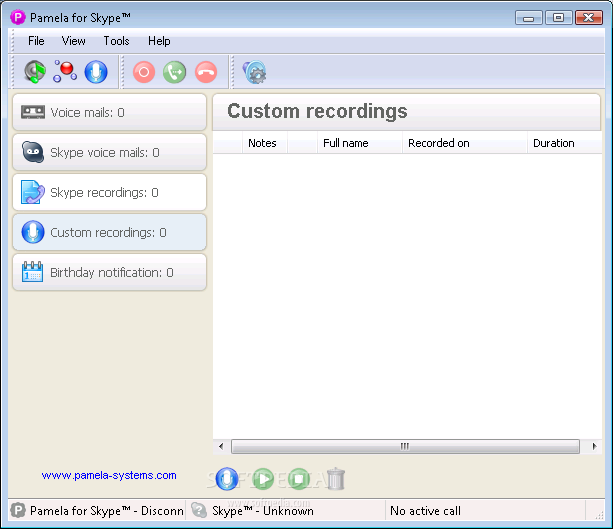Select the Skype recordings: 0 category

pos(109,192)
